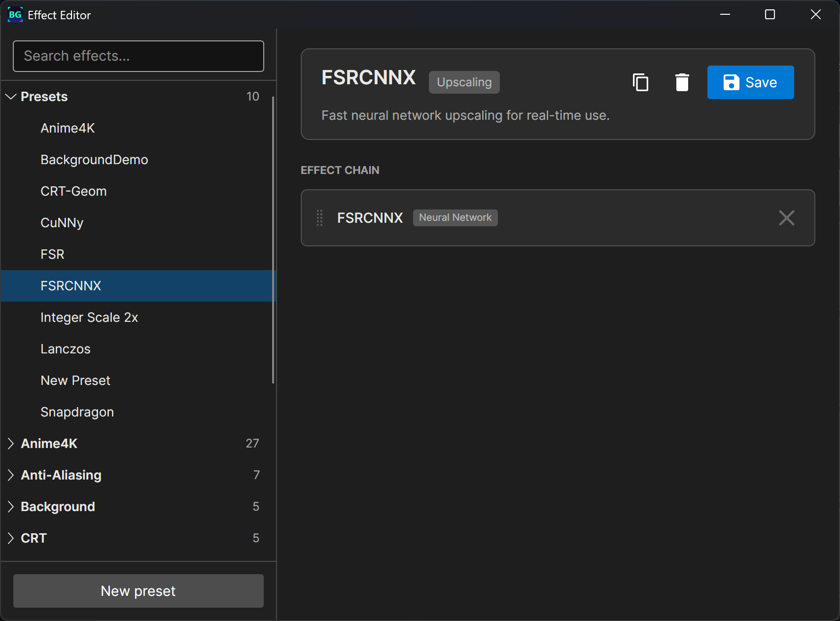Click the sidebar vertical scrollbar
Screen dimensions: 840x621
click(x=273, y=240)
